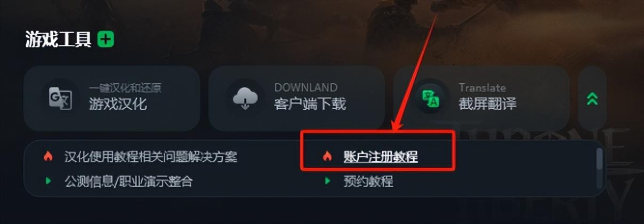644x224 pixels.
Task: Open the 预约教程 link
Action: 368,181
